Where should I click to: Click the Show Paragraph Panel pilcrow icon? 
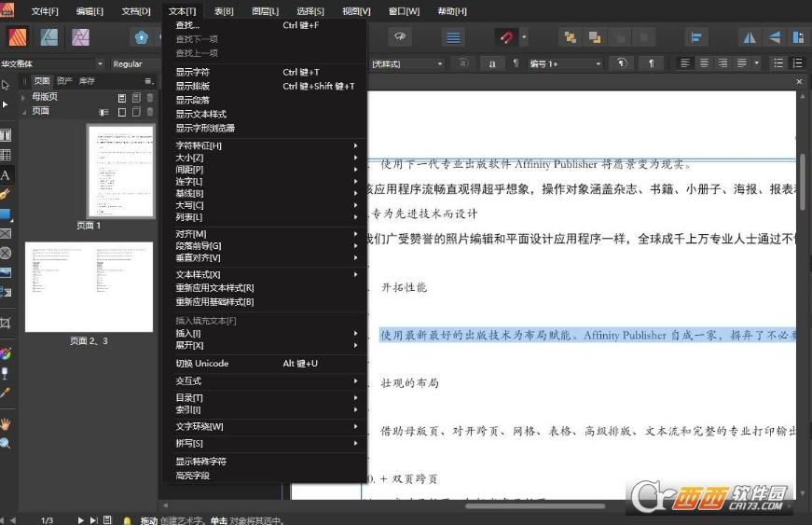pyautogui.click(x=651, y=63)
